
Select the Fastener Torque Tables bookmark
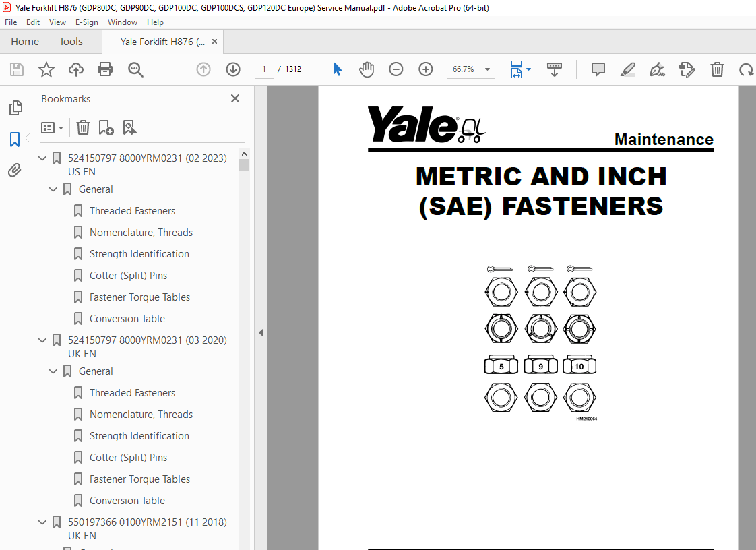tap(140, 297)
